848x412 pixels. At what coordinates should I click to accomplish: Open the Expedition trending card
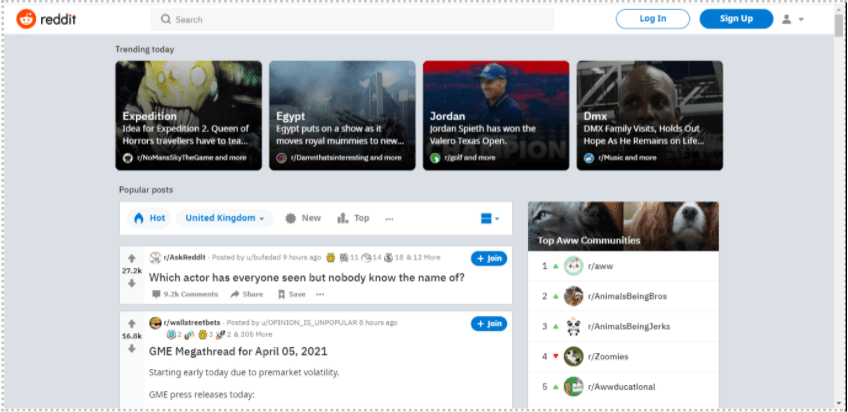(188, 115)
